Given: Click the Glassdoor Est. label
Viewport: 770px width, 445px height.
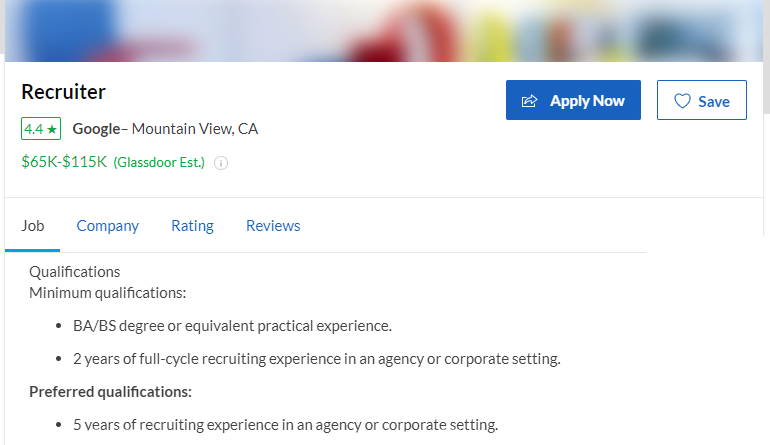Looking at the screenshot, I should 159,163.
